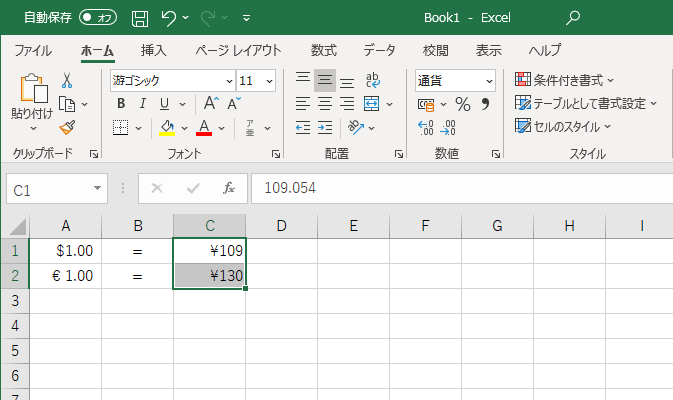Switch to the 挿入 tab
Image resolution: width=673 pixels, height=400 pixels.
pos(153,50)
